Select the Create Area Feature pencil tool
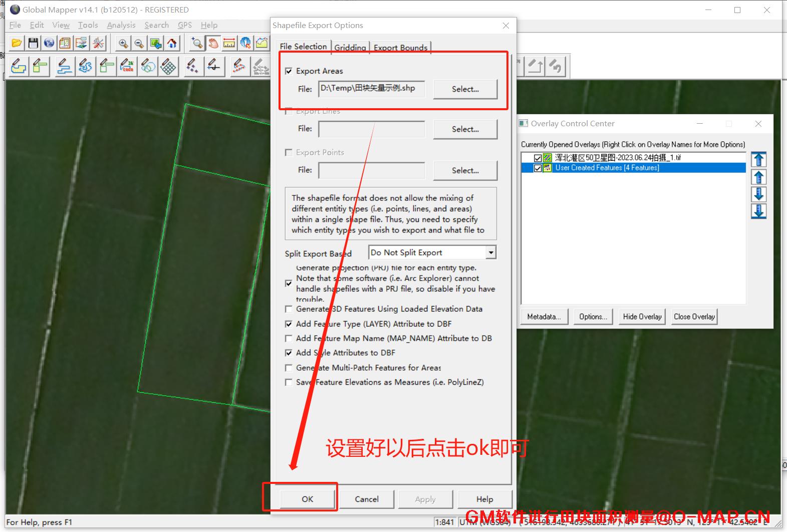Screen dimensions: 787x532 pyautogui.click(x=19, y=66)
